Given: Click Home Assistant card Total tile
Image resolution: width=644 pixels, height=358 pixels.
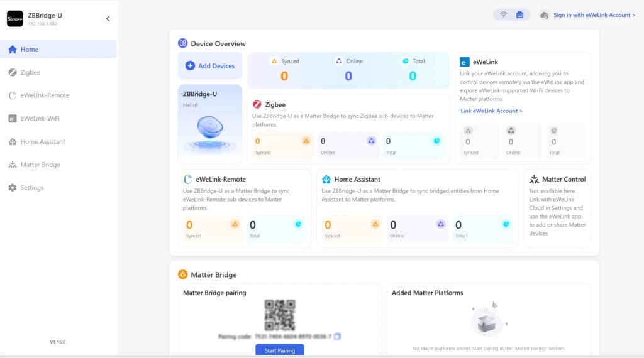Looking at the screenshot, I should coord(483,229).
